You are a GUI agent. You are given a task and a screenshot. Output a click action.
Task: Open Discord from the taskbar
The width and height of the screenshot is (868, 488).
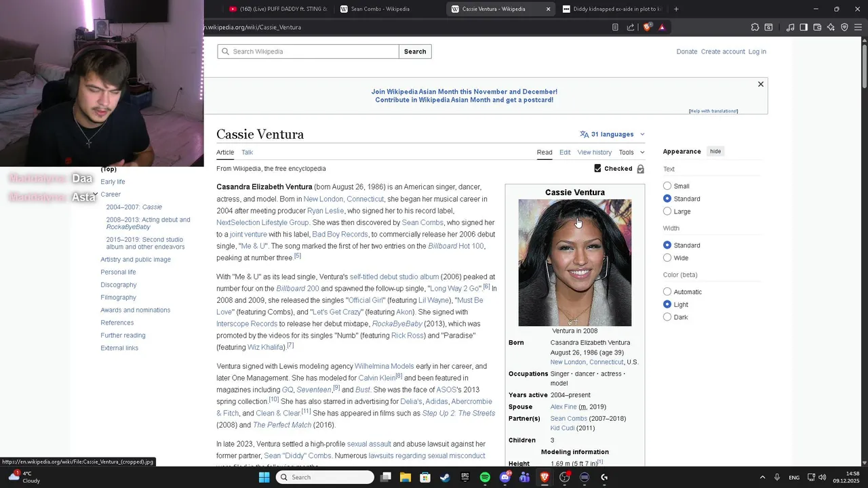(505, 477)
